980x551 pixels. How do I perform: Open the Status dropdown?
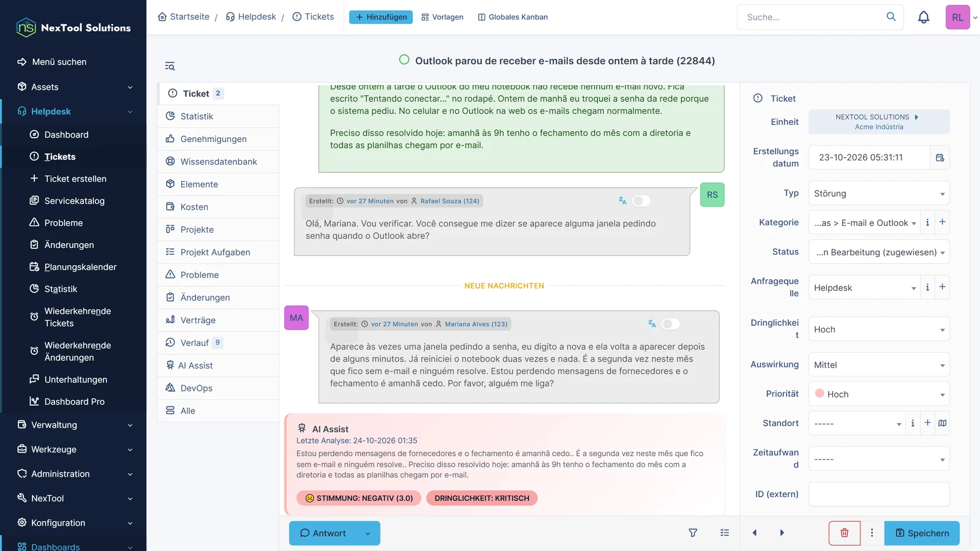pyautogui.click(x=879, y=252)
